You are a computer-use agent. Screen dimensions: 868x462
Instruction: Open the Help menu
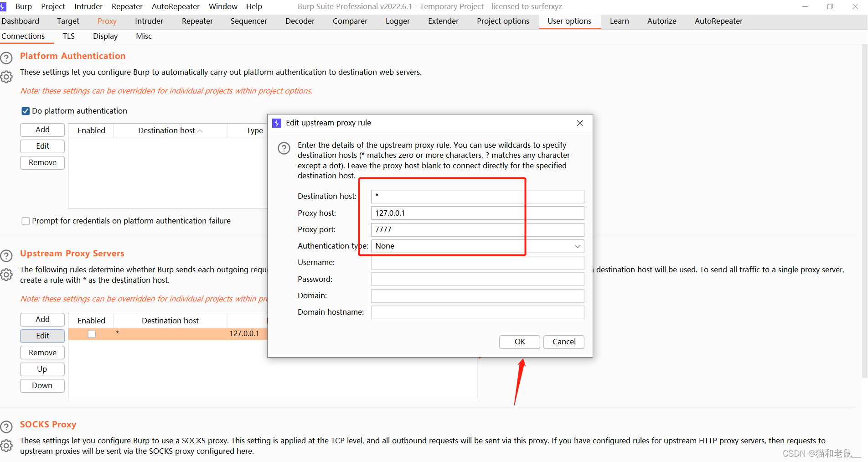[254, 6]
